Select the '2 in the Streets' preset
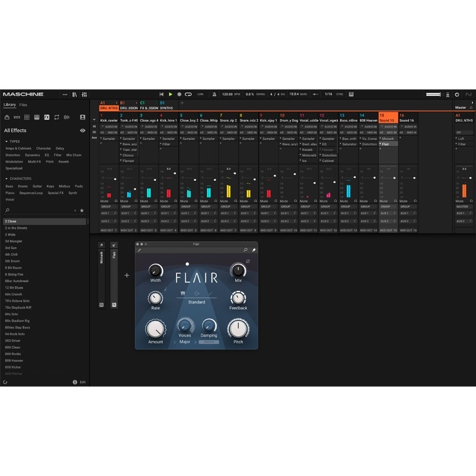Viewport: 476px width, 476px height. coord(44,228)
